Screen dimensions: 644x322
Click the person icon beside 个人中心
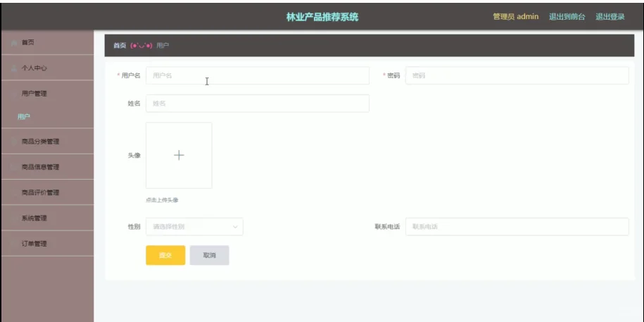pyautogui.click(x=14, y=68)
